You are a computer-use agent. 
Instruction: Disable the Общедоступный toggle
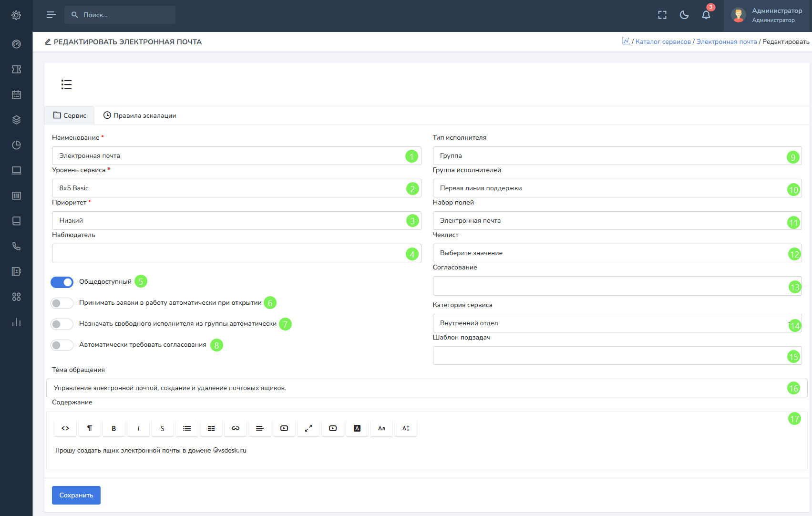[x=62, y=282]
